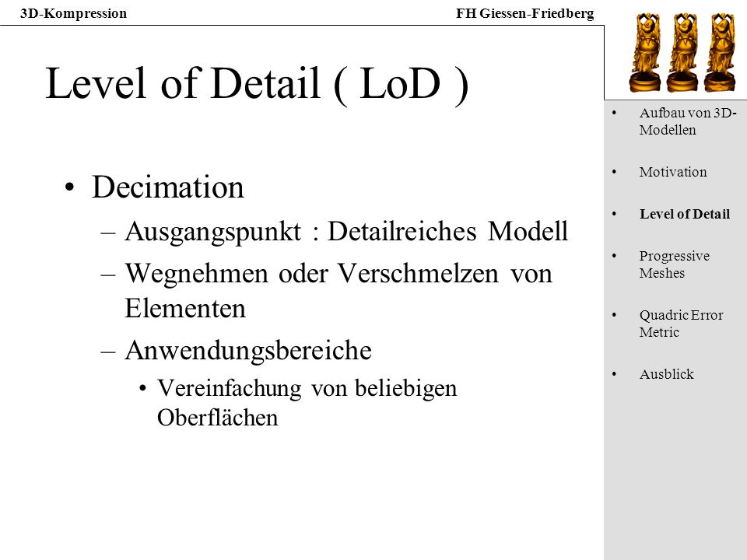
Task: Click the slide title 'Level of Detail ( LoD )'
Action: click(x=257, y=84)
